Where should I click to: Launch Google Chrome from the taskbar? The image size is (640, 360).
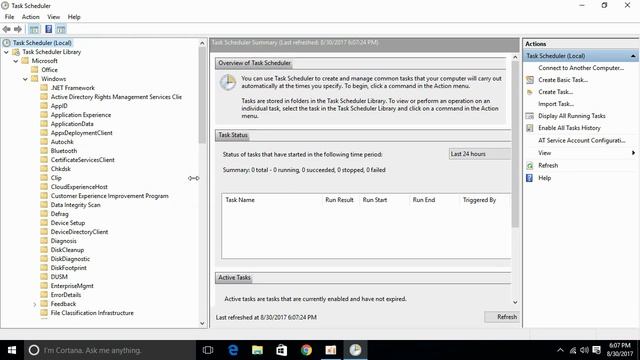click(x=306, y=350)
